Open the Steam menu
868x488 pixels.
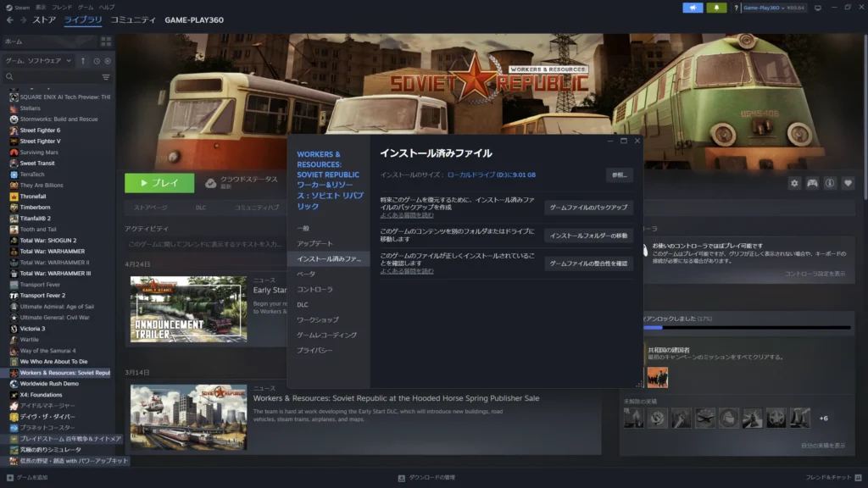(19, 8)
